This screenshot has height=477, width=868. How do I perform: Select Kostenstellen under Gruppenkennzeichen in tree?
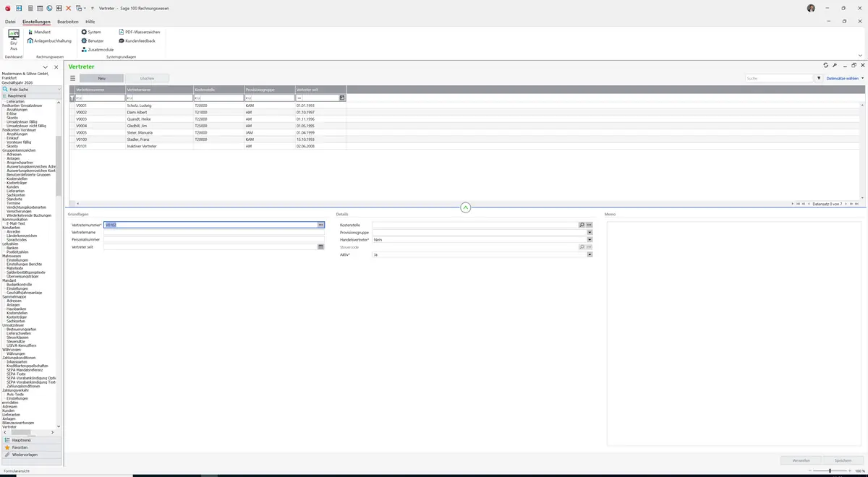click(17, 179)
